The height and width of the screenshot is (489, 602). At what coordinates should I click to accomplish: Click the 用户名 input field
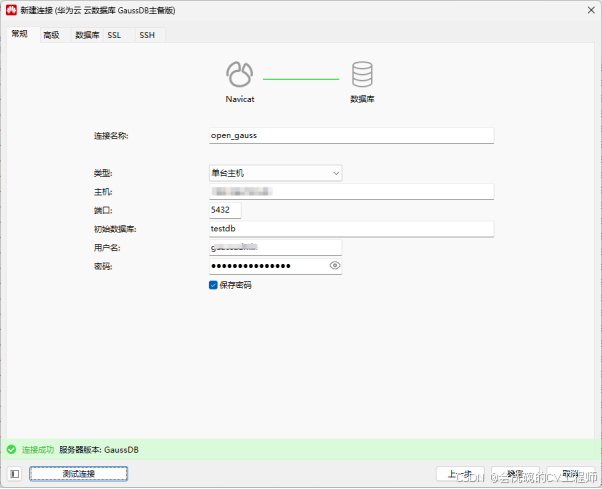(275, 248)
